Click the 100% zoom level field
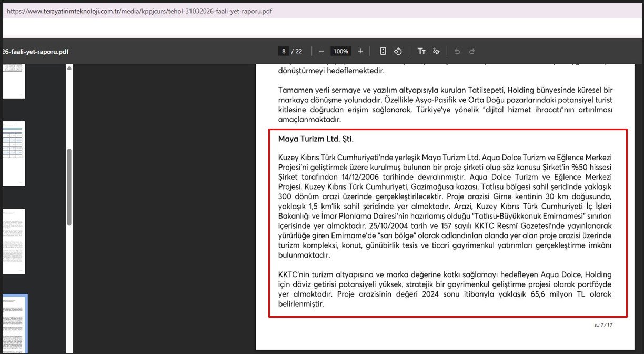The width and height of the screenshot is (644, 354). [340, 51]
